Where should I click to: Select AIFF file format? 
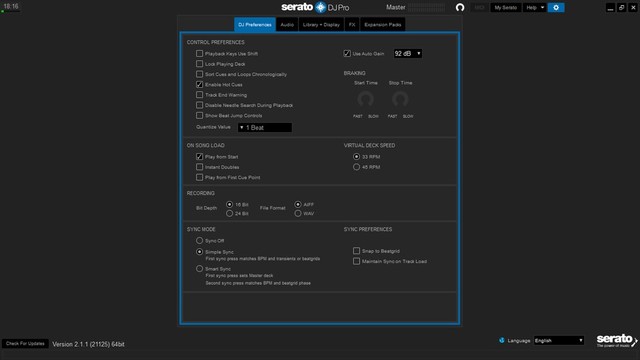pyautogui.click(x=298, y=204)
